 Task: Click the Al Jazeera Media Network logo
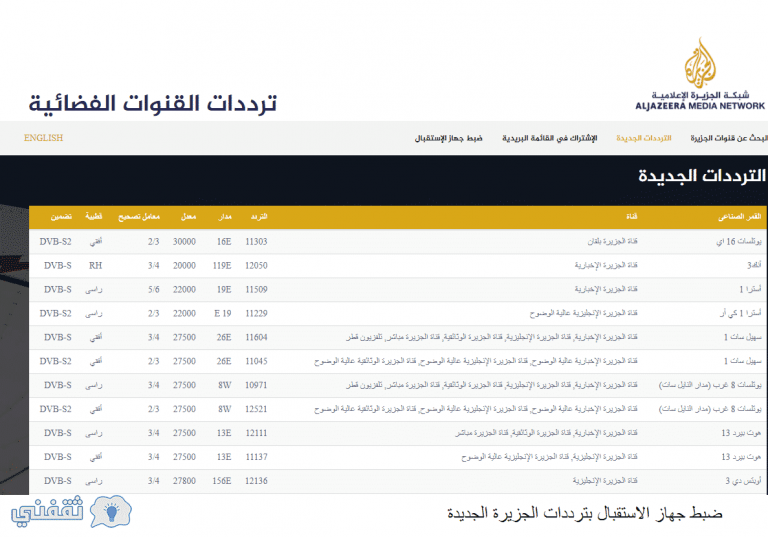pos(700,74)
